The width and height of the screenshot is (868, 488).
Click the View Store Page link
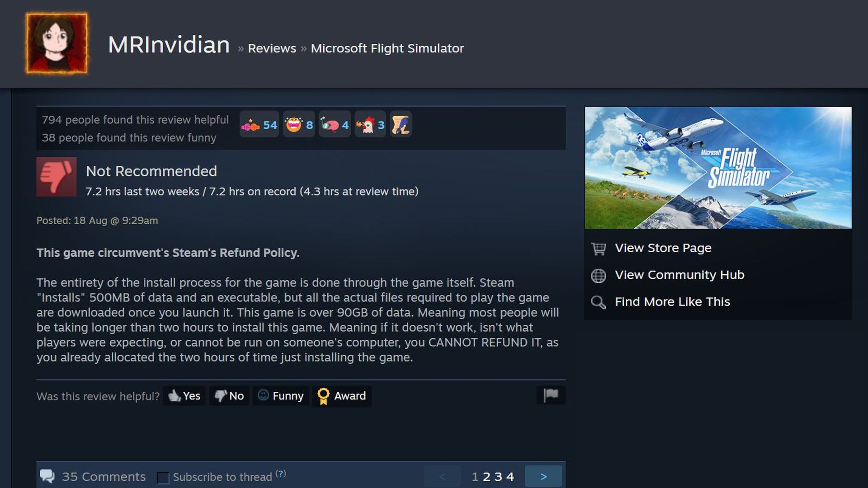coord(663,248)
